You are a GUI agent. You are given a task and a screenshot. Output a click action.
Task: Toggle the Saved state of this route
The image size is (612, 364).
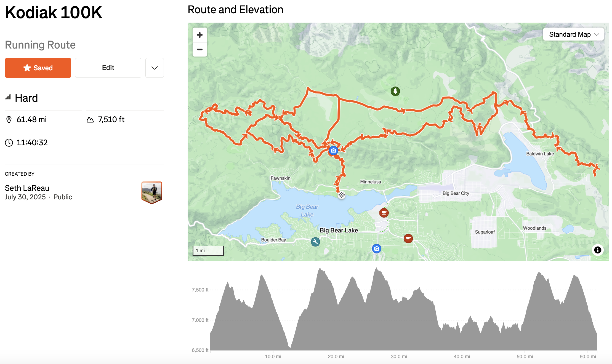coord(38,68)
